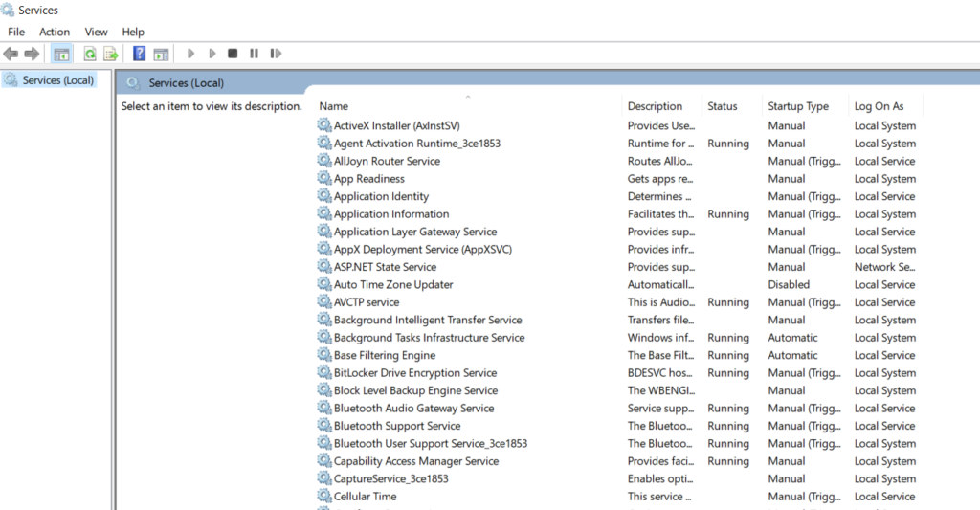Open the Action menu
Viewport: 980px width, 510px height.
pos(55,32)
